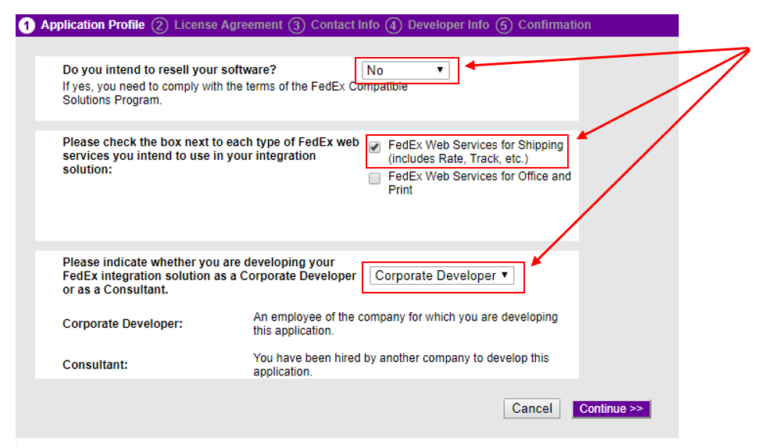Click the Continue >> button
This screenshot has height=448, width=768.
611,409
